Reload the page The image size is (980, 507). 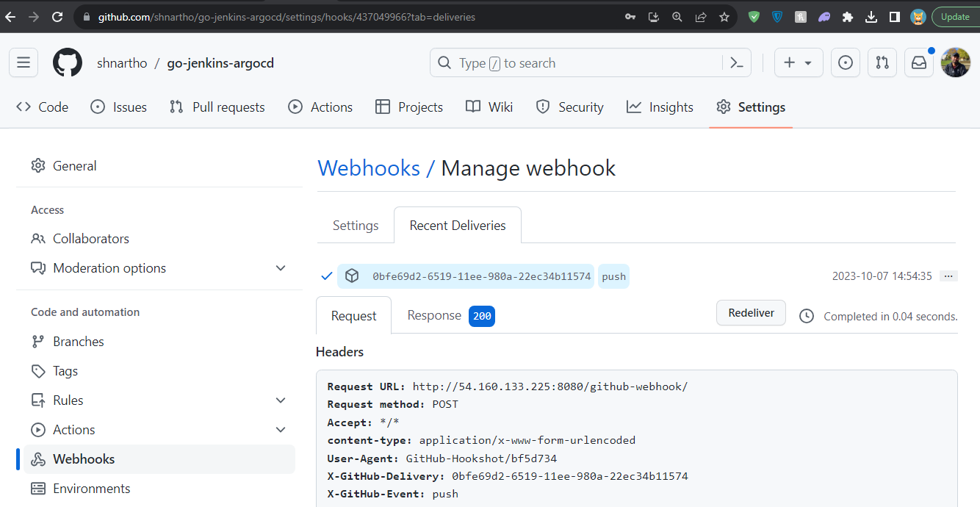pos(57,17)
